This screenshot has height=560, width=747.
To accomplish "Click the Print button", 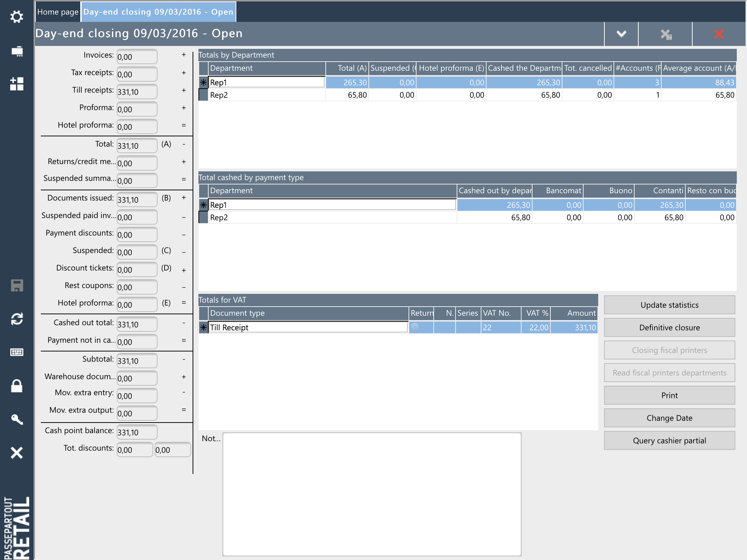I will (669, 395).
